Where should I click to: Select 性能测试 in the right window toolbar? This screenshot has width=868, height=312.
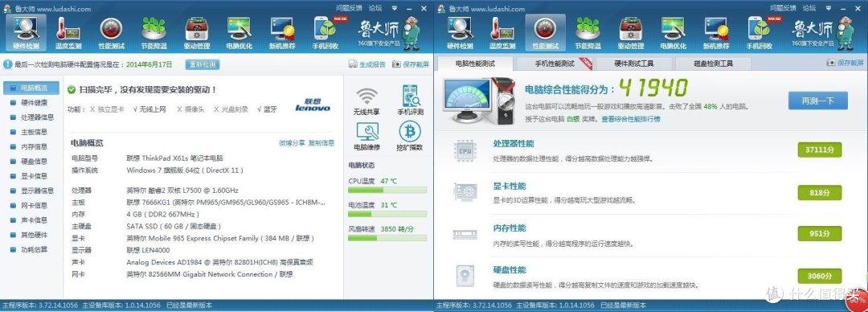[x=545, y=33]
